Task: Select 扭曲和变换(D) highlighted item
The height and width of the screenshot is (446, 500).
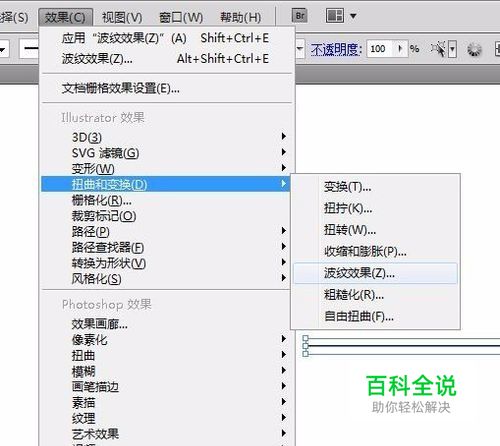Action: pyautogui.click(x=166, y=184)
